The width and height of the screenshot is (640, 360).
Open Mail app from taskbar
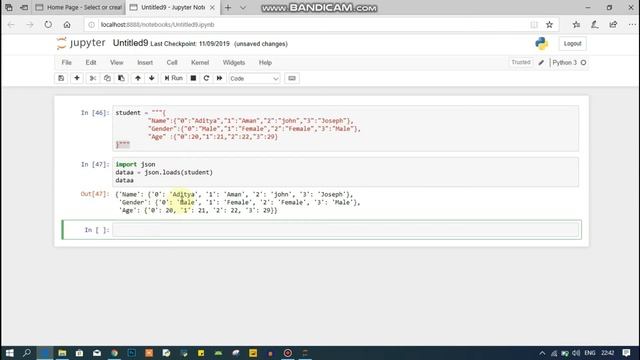[x=97, y=353]
